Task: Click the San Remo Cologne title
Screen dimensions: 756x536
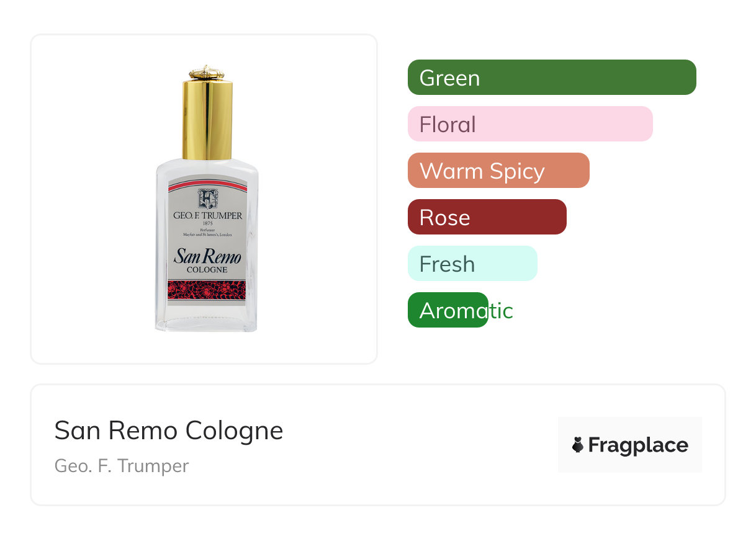Action: (169, 431)
